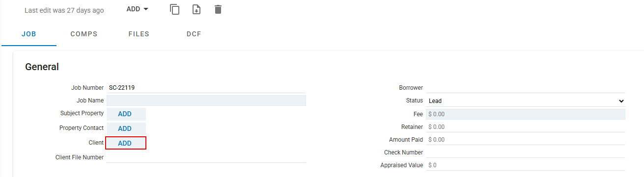Click the export file download icon
The width and height of the screenshot is (644, 177).
[x=196, y=9]
